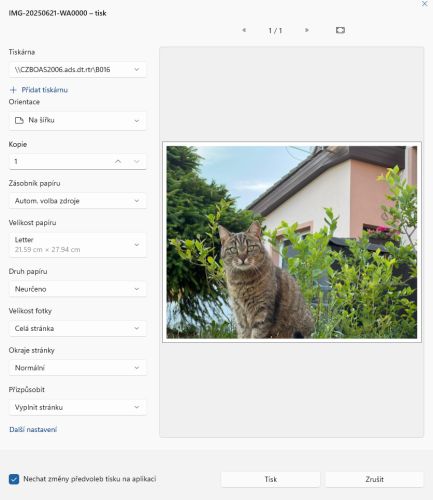433x500 pixels.
Task: Open the Okraje stránky Normální dropdown
Action: tap(77, 368)
